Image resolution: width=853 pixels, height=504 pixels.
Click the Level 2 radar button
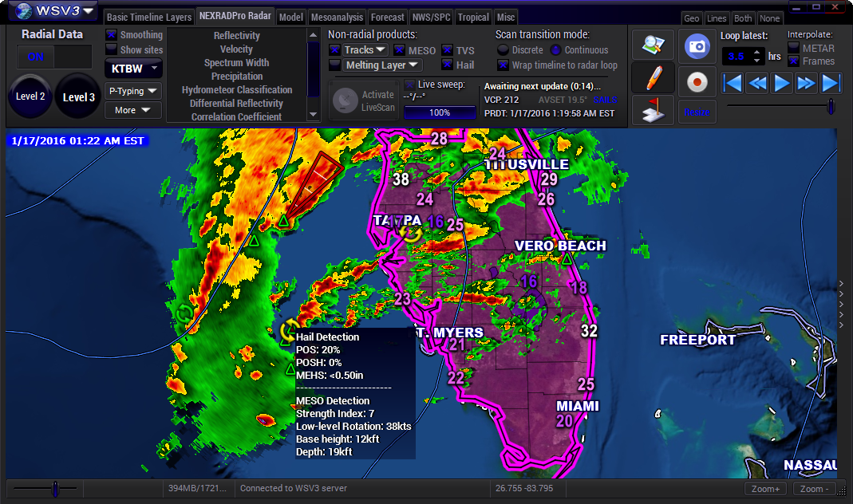(x=30, y=96)
